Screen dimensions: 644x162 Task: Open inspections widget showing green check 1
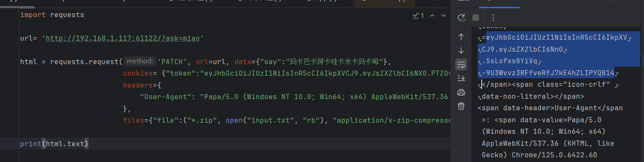(418, 15)
